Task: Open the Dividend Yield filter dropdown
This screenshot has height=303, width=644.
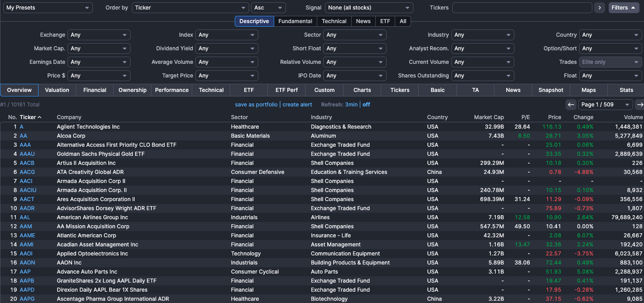Action: coord(227,48)
